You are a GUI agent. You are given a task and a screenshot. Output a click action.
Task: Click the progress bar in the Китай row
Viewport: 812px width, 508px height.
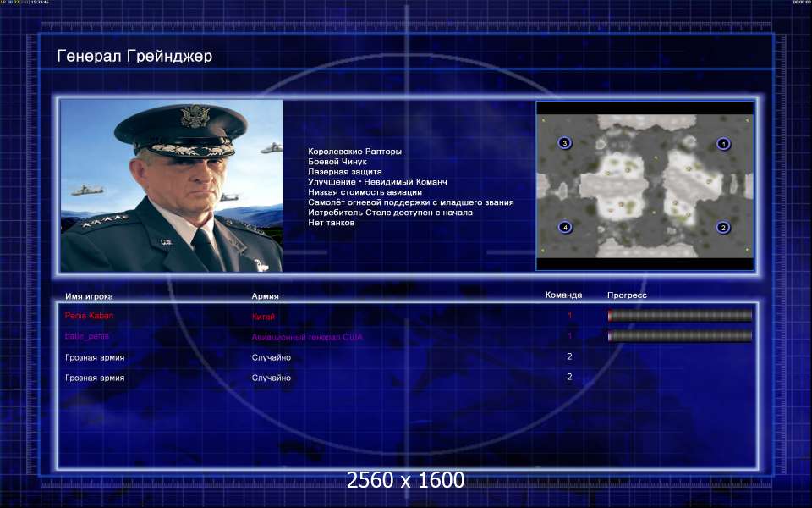[x=679, y=315]
